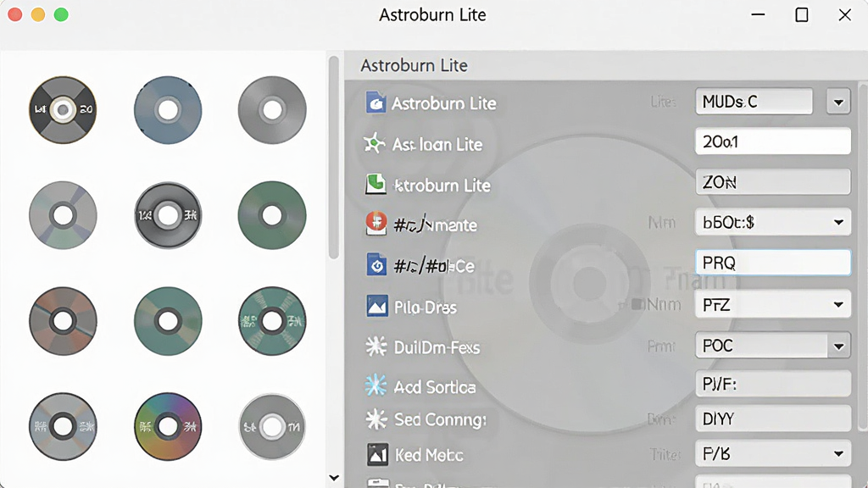Click the blue disc file icon above Pilo-Dras
Screen dimensions: 868x488
click(376, 265)
